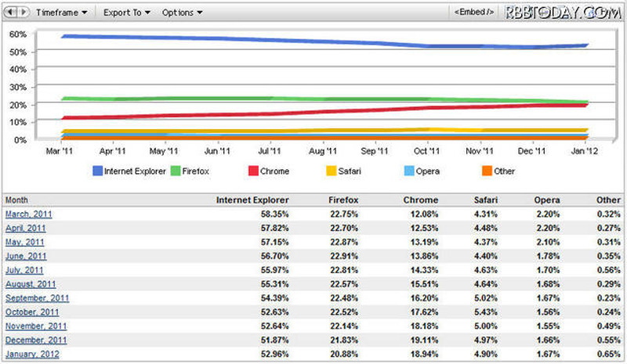Viewport: 627px width, 364px height.
Task: Click the October, 2011 month link
Action: tap(31, 312)
